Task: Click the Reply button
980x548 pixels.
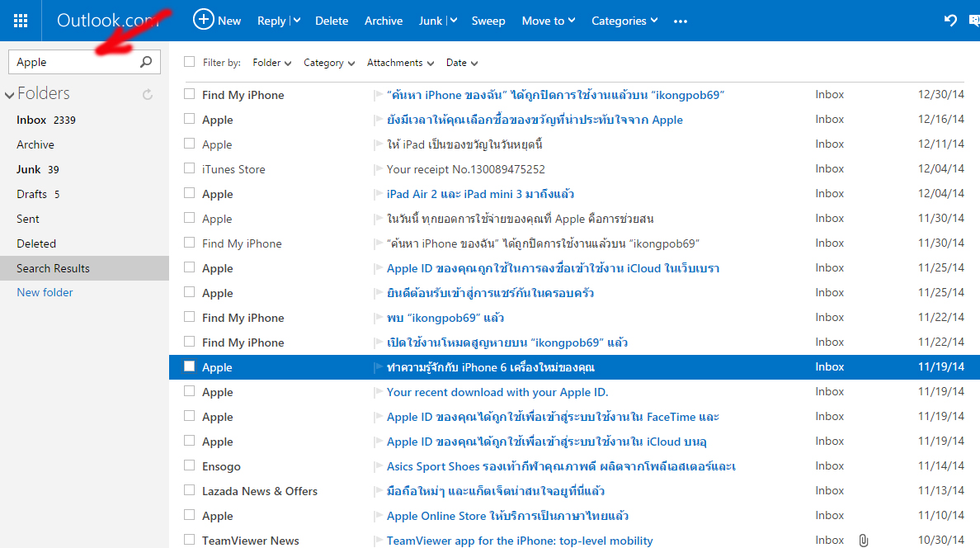Action: (x=271, y=21)
